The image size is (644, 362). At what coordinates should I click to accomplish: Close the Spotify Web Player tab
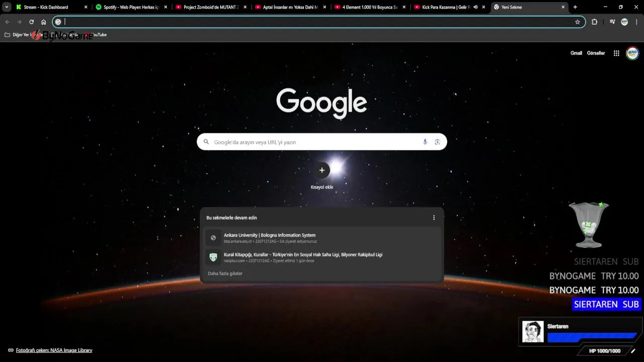tap(166, 7)
